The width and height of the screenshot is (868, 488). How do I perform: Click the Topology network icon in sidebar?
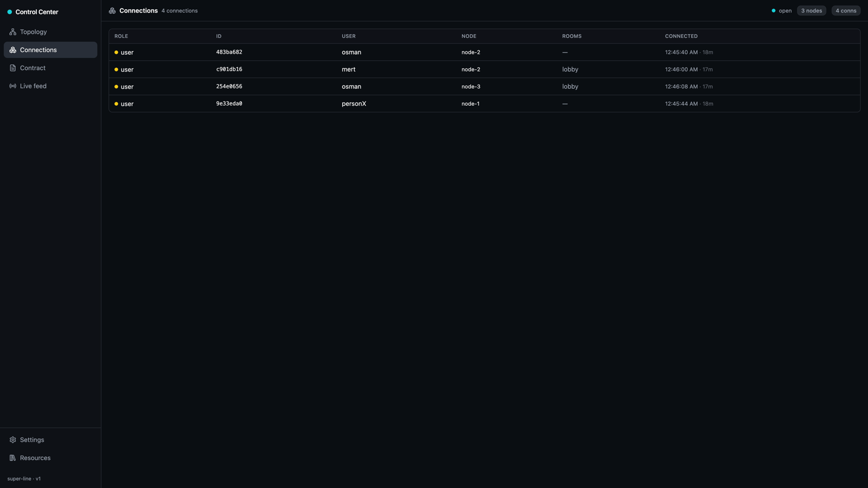[x=12, y=32]
